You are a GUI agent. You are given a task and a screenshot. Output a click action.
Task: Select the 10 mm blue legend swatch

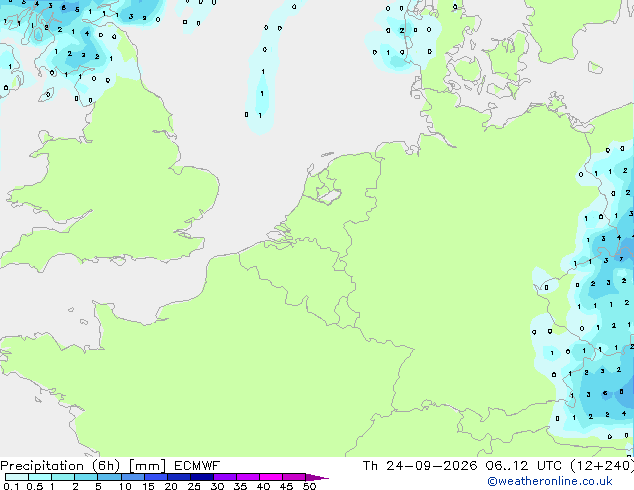click(133, 477)
